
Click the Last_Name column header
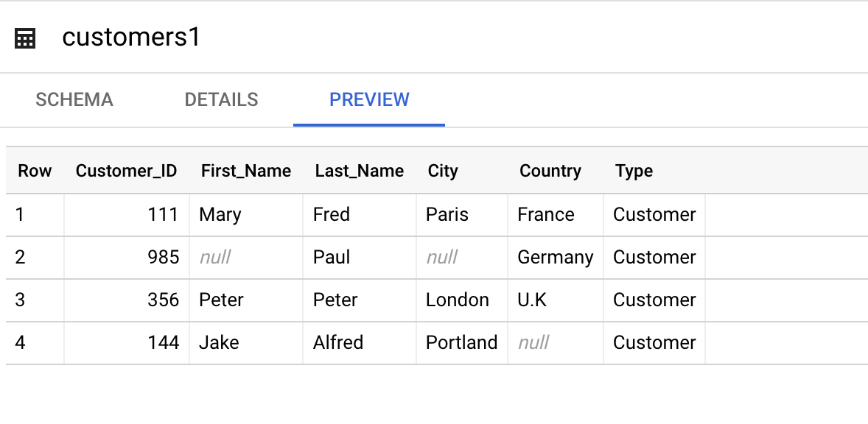359,171
